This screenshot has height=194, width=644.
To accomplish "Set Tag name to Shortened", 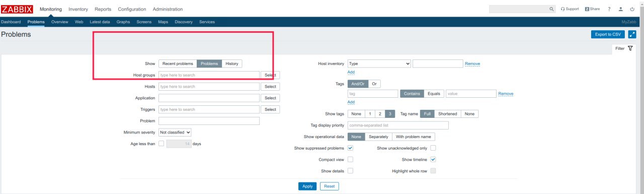I will pos(447,114).
